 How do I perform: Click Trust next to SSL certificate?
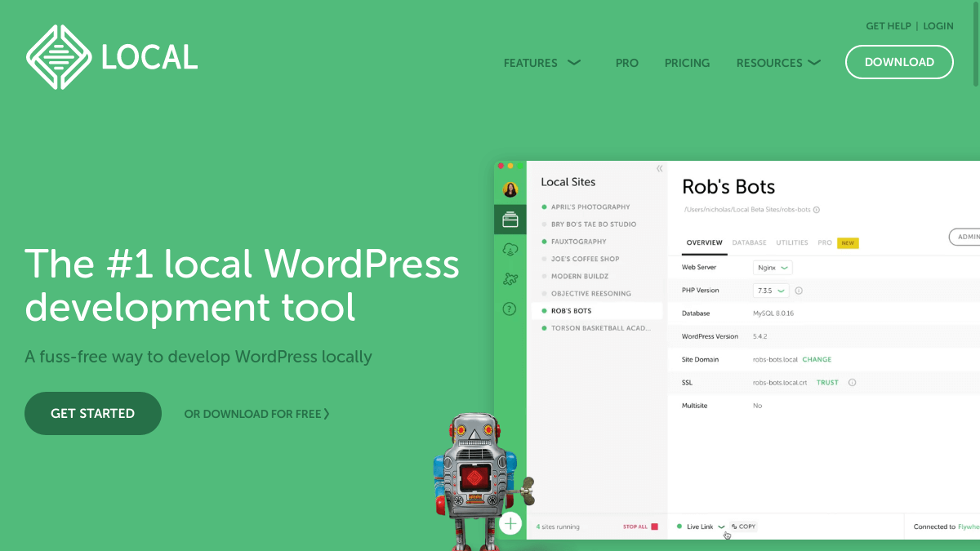pos(827,382)
